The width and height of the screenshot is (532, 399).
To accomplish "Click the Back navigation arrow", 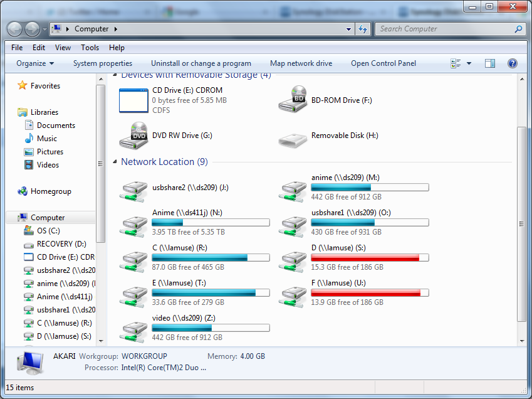I will 14,29.
